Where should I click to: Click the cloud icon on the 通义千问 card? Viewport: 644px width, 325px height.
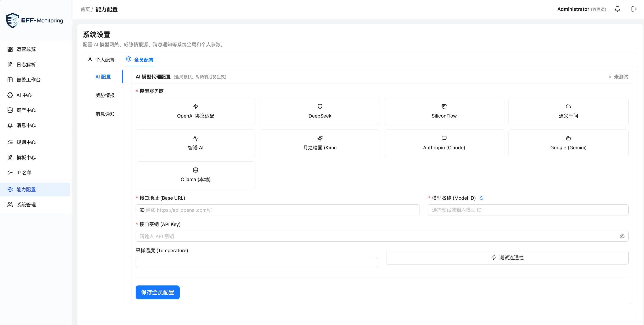click(x=568, y=106)
